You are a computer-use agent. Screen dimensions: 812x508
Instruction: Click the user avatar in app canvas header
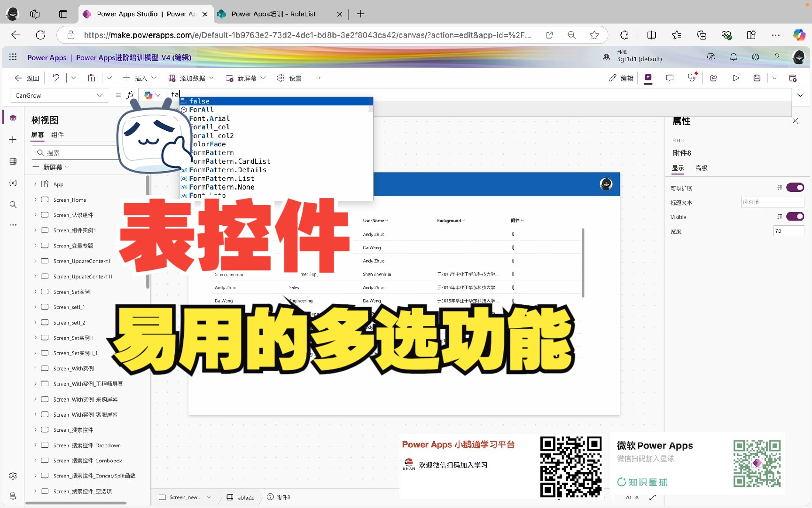coord(606,184)
